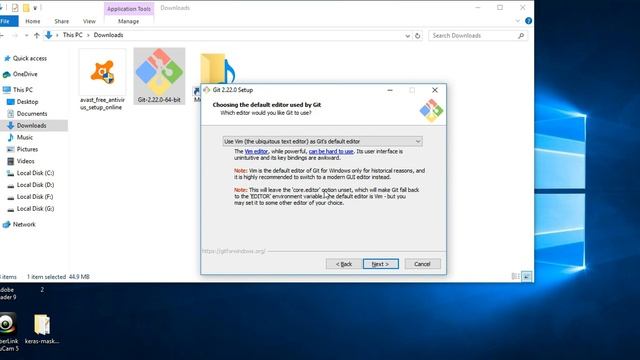Open the avast_free_antivirus_setup_online installer icon

point(102,73)
